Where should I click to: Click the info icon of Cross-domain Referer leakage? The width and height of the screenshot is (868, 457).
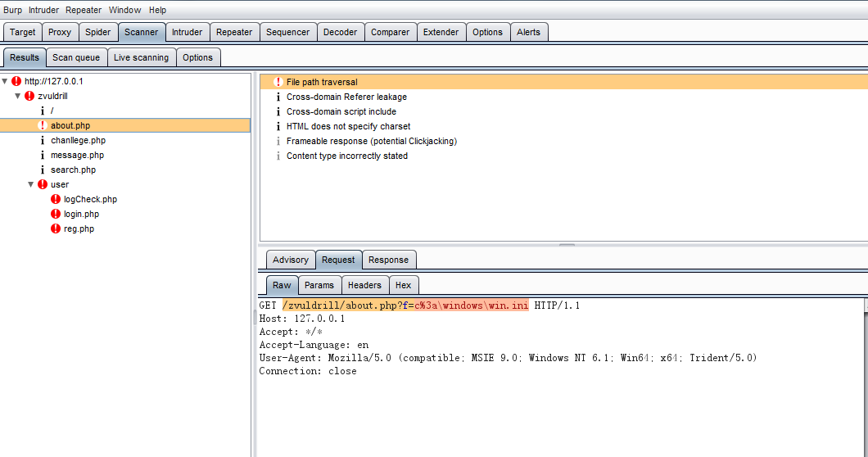point(278,97)
